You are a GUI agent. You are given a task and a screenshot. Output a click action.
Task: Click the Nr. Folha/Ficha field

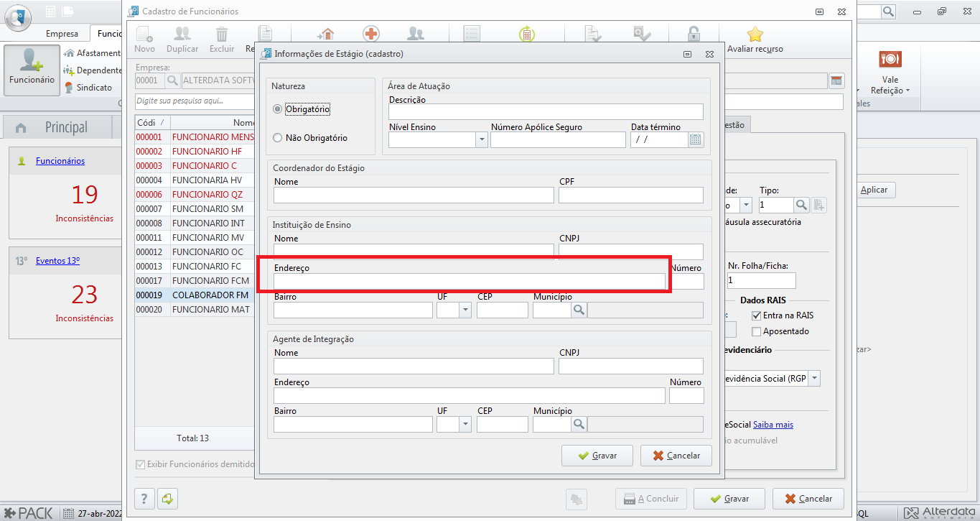point(761,280)
